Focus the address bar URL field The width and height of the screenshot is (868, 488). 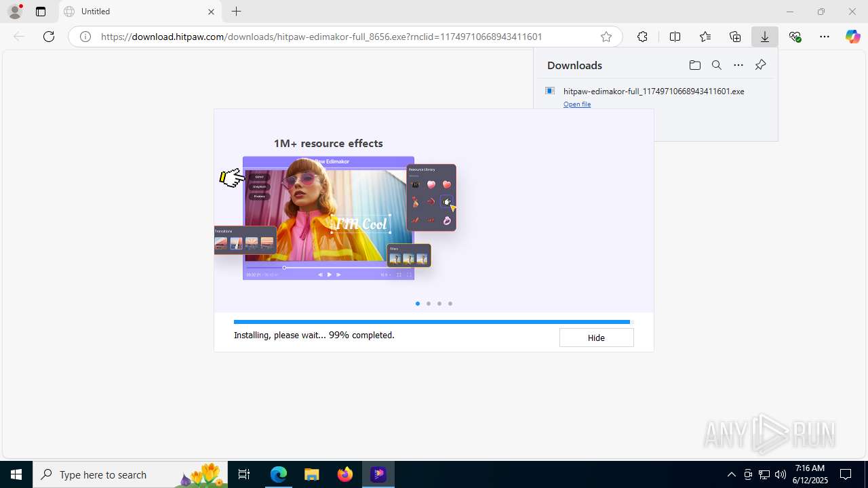coord(344,37)
